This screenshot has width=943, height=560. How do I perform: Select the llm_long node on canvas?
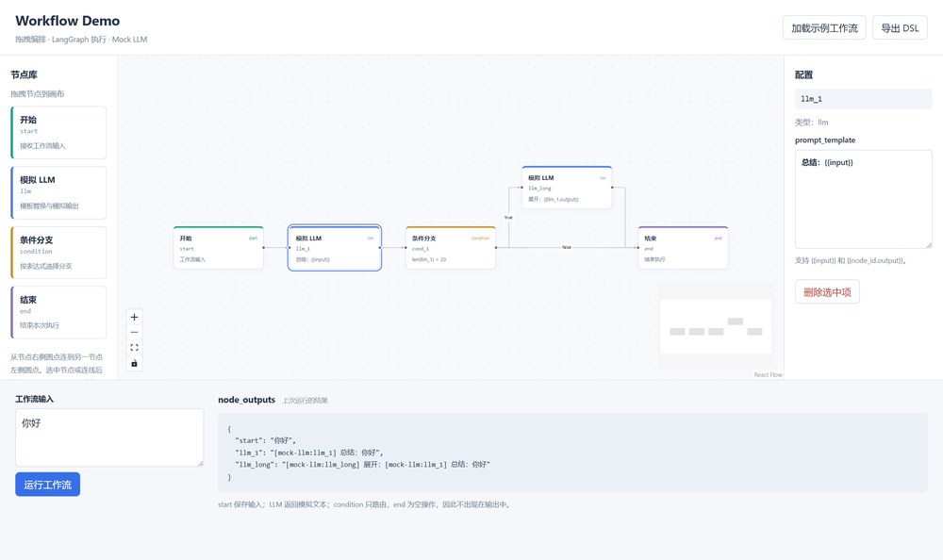coord(567,188)
